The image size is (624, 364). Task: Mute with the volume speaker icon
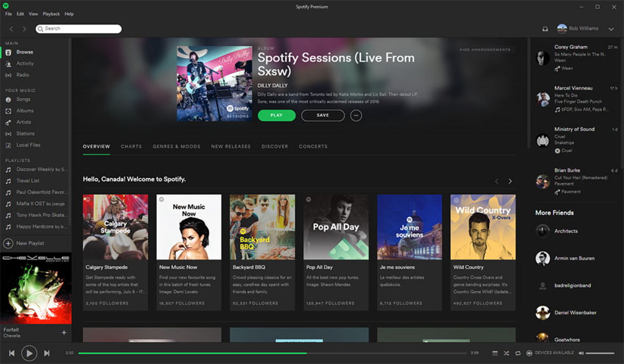pos(581,353)
